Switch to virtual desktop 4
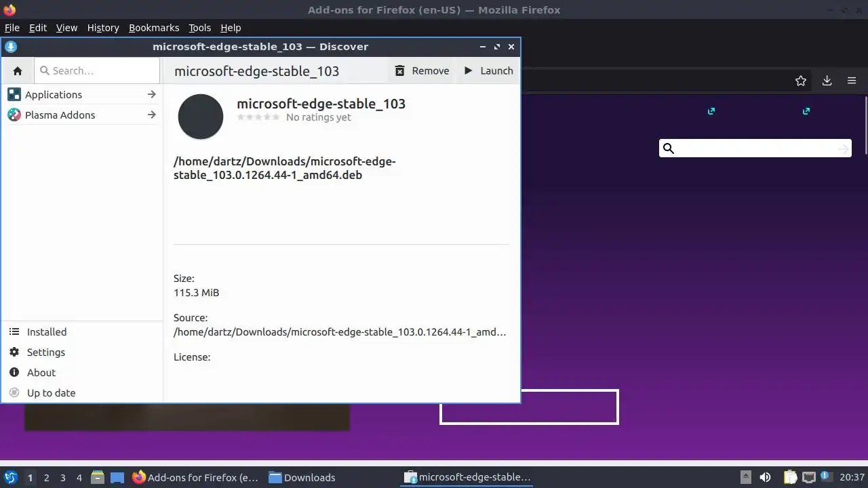The width and height of the screenshot is (868, 488). [x=79, y=478]
